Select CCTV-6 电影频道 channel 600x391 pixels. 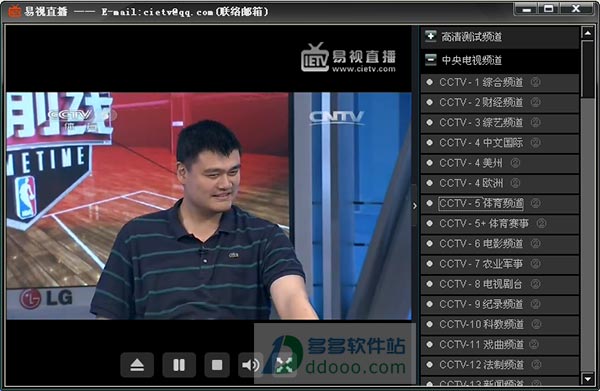coord(500,244)
